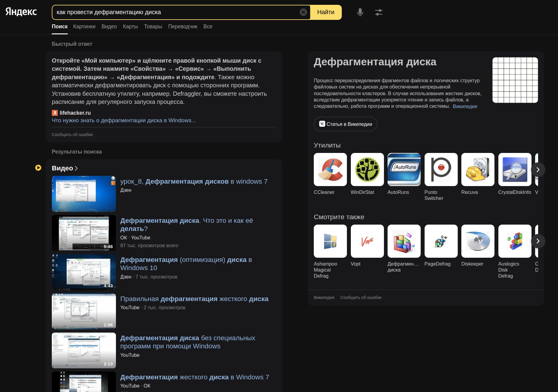Open lifehacker link about defragmentation in Windows
The width and height of the screenshot is (558, 392).
coord(124,120)
